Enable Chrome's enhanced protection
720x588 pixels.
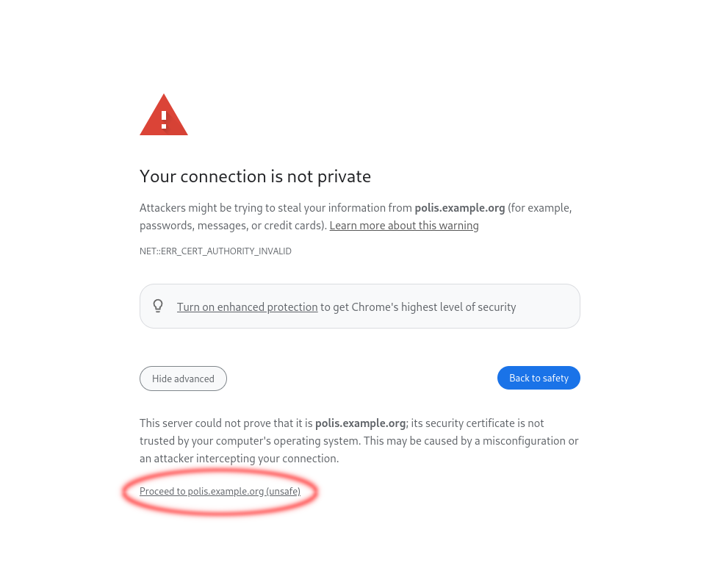(247, 306)
